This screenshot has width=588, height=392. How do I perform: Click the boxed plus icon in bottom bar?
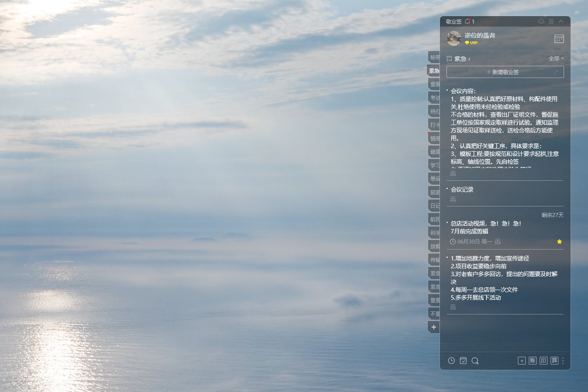coord(522,361)
